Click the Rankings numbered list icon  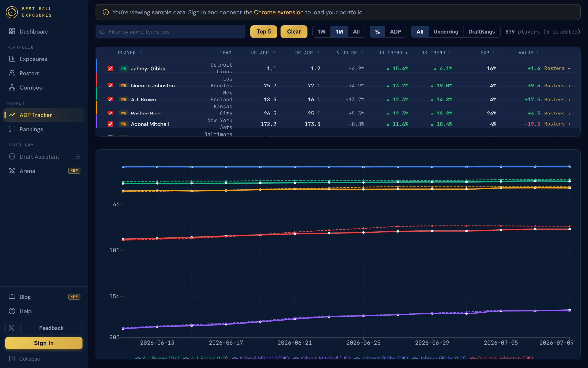pyautogui.click(x=12, y=129)
